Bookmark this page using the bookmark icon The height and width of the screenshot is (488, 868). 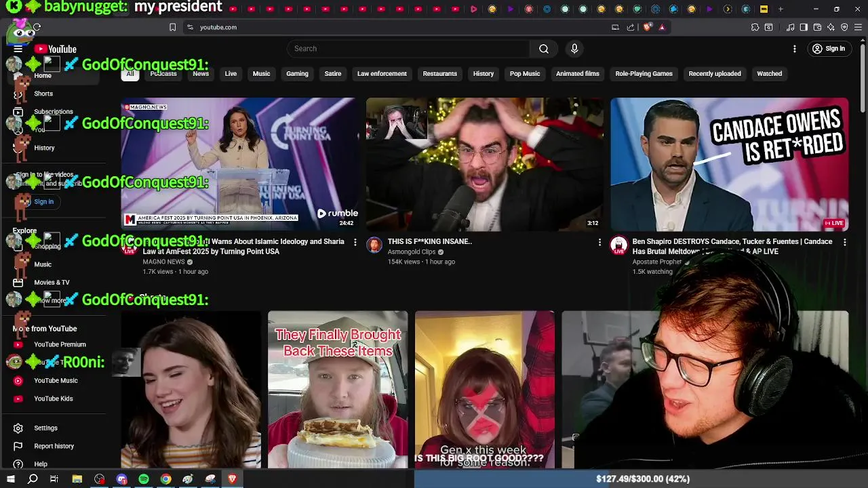[x=172, y=27]
